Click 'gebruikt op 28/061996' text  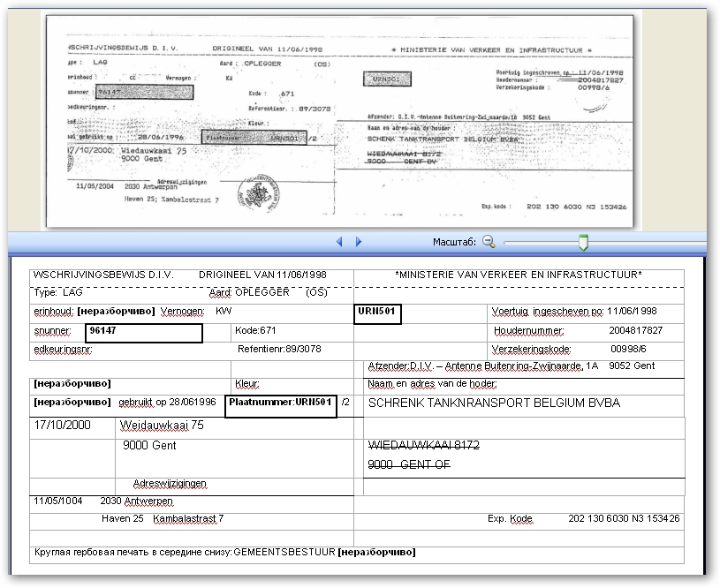[x=167, y=402]
